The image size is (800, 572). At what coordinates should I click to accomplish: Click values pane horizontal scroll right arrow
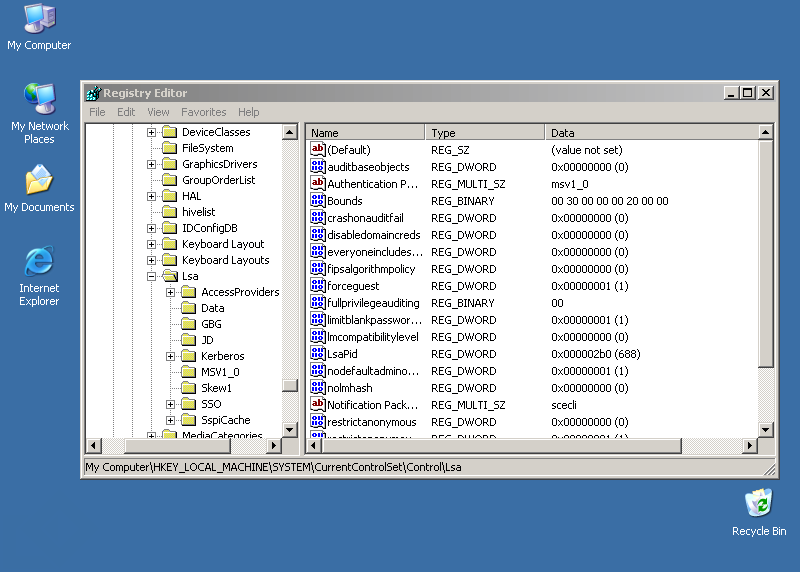point(749,445)
